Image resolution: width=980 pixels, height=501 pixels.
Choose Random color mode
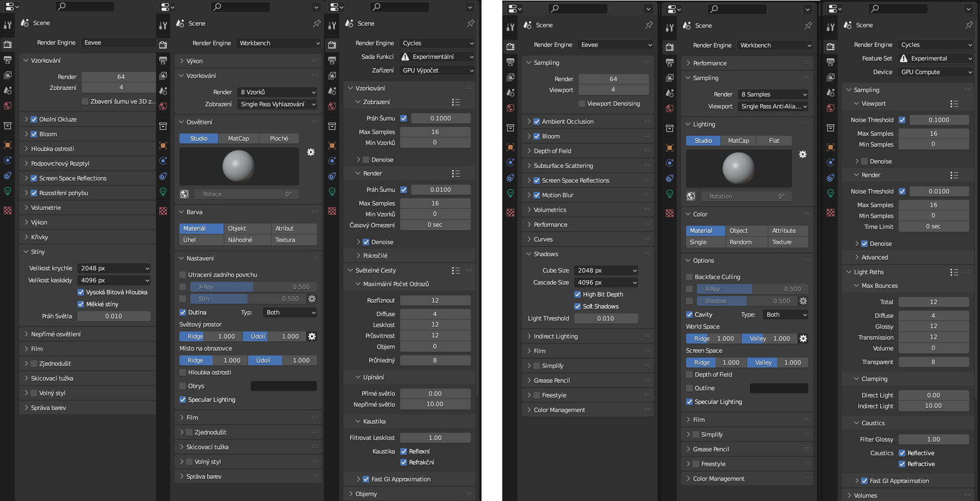coord(747,242)
